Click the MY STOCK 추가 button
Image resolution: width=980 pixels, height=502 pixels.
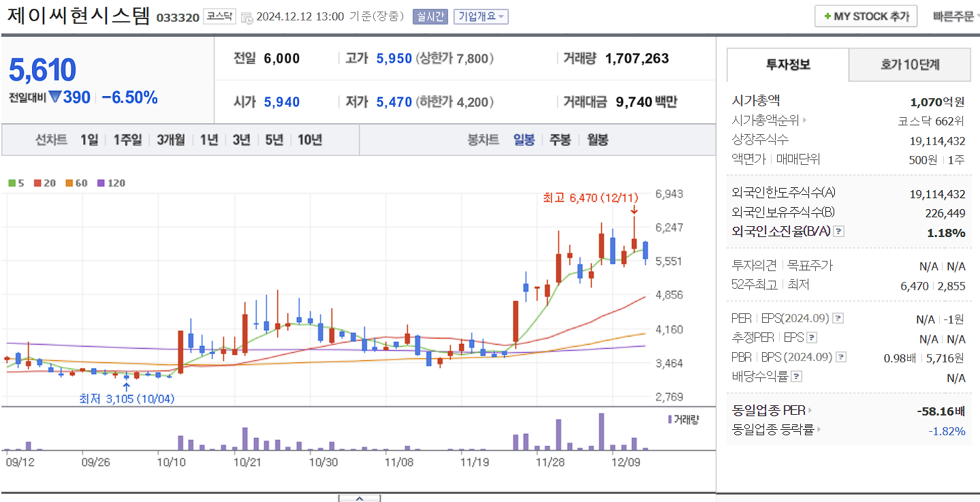pyautogui.click(x=866, y=16)
